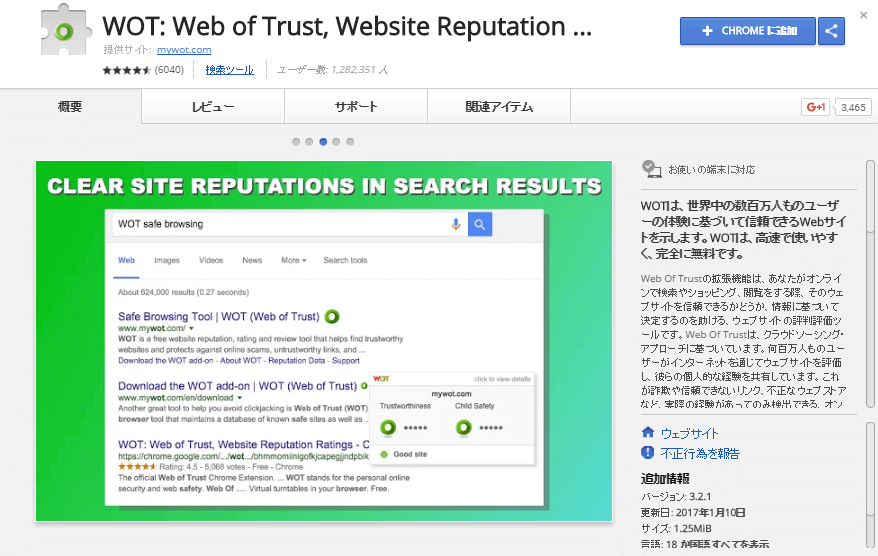
Task: Switch to the サポート tab
Action: tap(356, 106)
